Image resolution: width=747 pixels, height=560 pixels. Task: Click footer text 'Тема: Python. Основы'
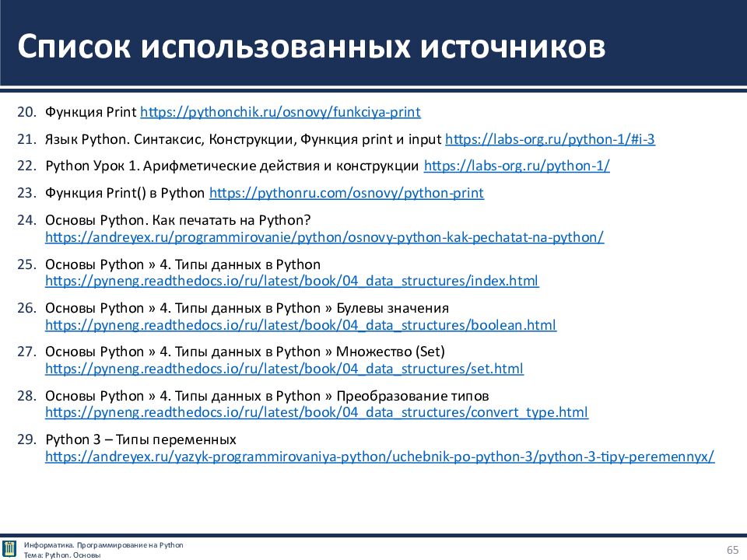[62, 555]
